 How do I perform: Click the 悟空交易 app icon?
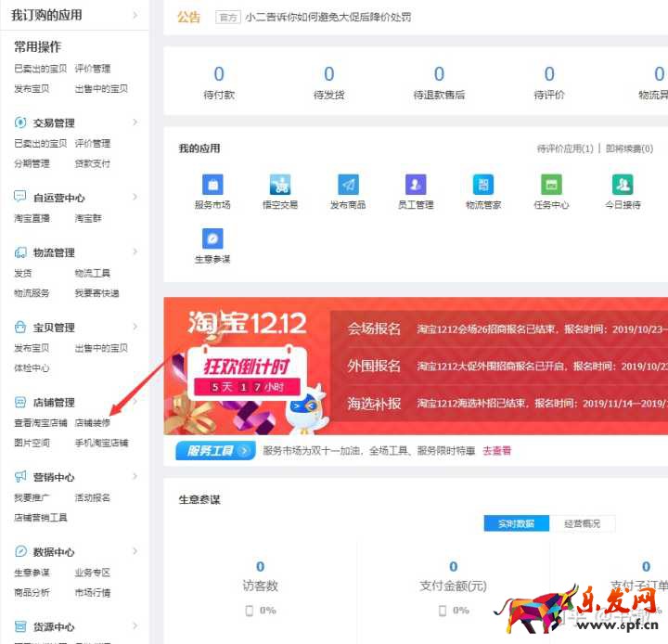280,185
